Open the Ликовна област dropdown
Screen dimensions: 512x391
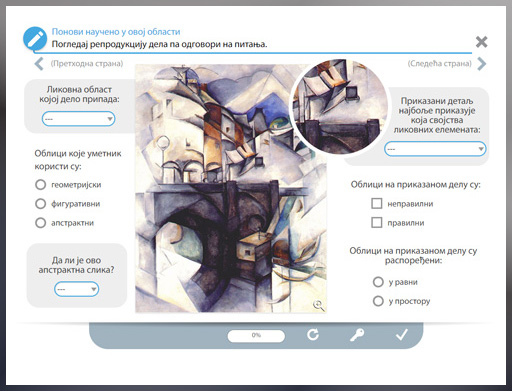tap(78, 119)
